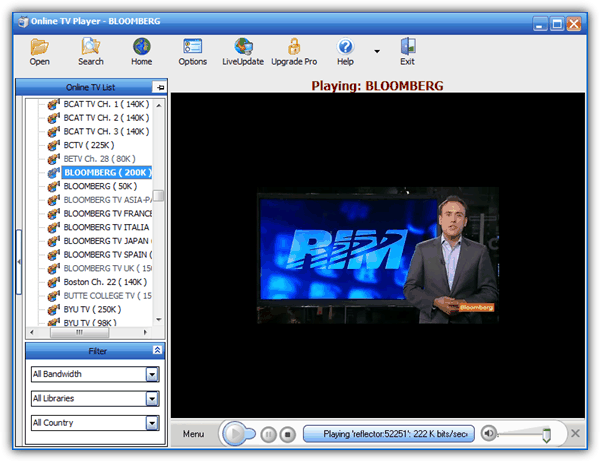
Task: Click the Bloomberg video playback area
Action: click(x=377, y=255)
